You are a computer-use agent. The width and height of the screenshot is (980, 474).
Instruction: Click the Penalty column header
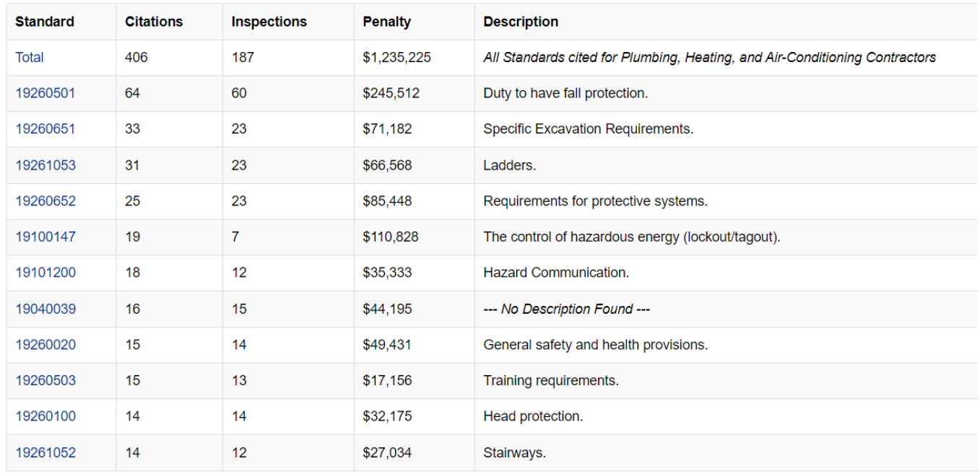[x=386, y=22]
